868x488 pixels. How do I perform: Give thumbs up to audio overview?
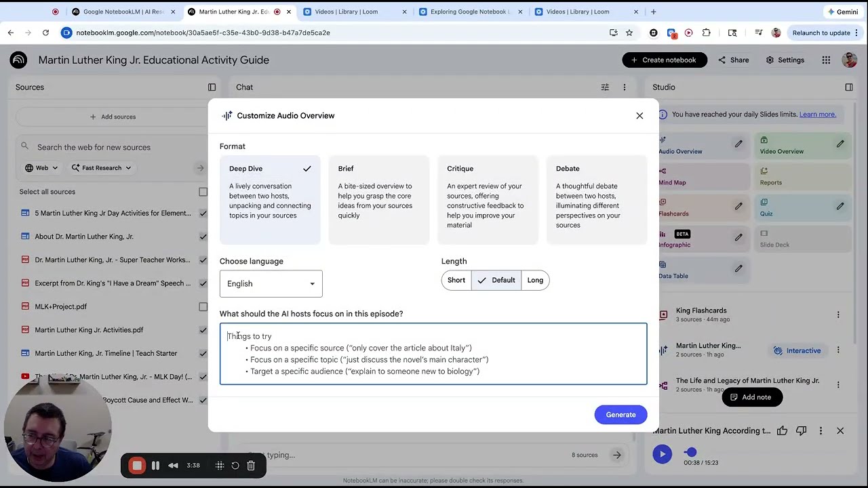782,430
